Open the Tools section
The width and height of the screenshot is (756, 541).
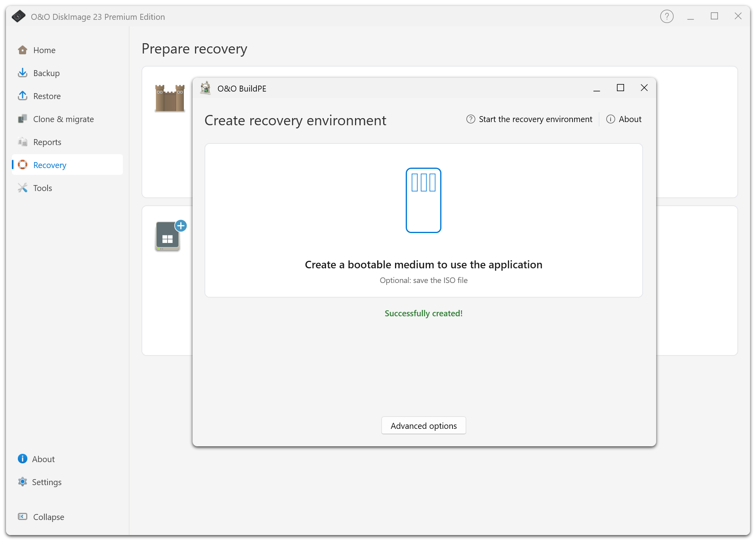67,188
